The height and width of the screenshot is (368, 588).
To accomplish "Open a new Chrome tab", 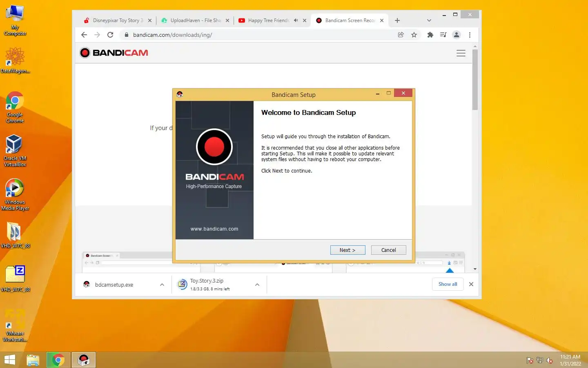I will 397,20.
